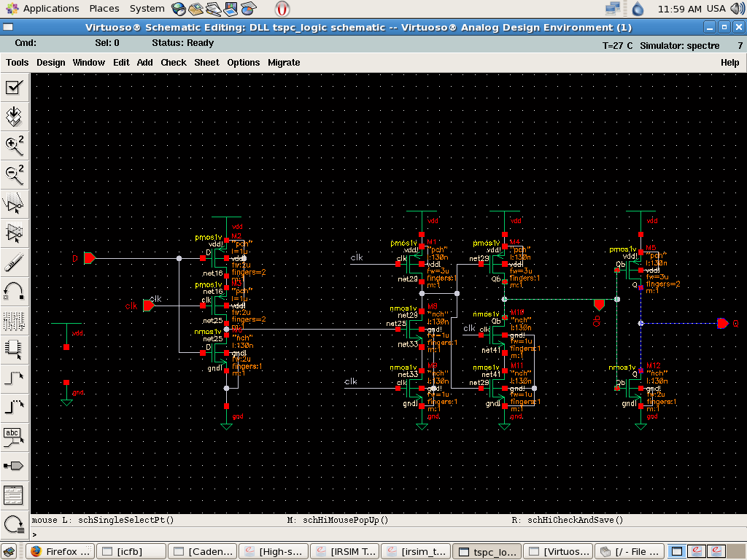Click the volume speaker tray icon
This screenshot has height=560, width=747.
coord(739,9)
